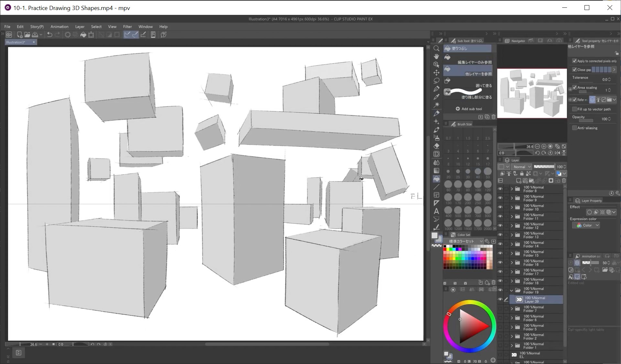621x364 pixels.
Task: Expand Folder 1 in layer list
Action: (512, 346)
